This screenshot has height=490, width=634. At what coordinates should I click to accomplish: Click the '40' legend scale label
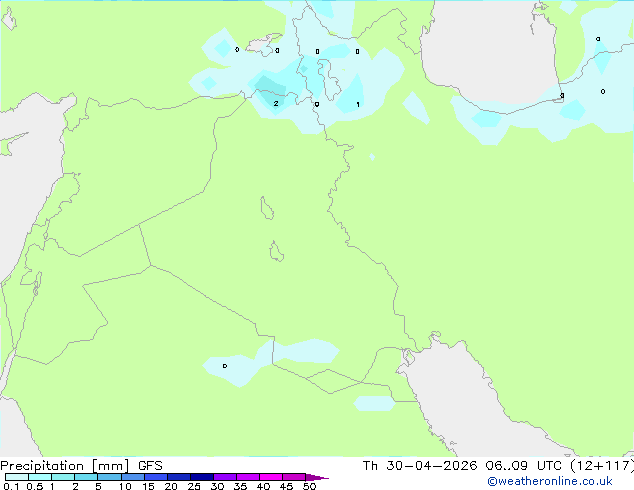(x=263, y=486)
